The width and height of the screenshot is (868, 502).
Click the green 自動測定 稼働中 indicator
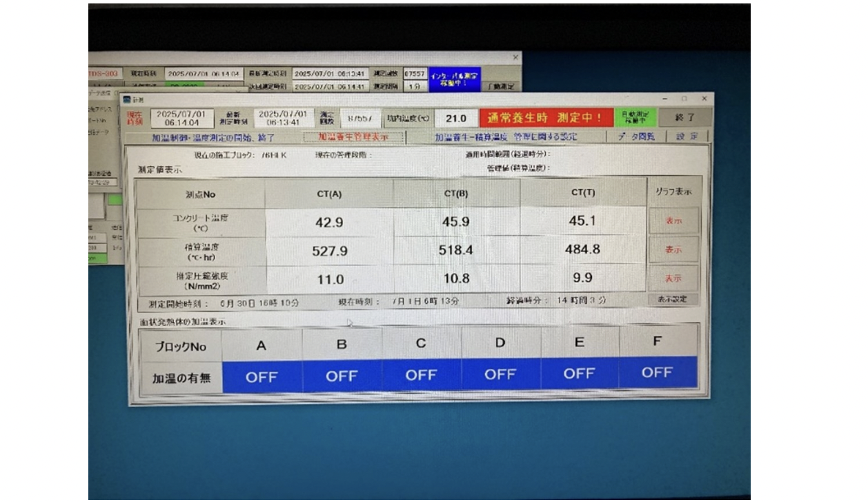[x=635, y=117]
